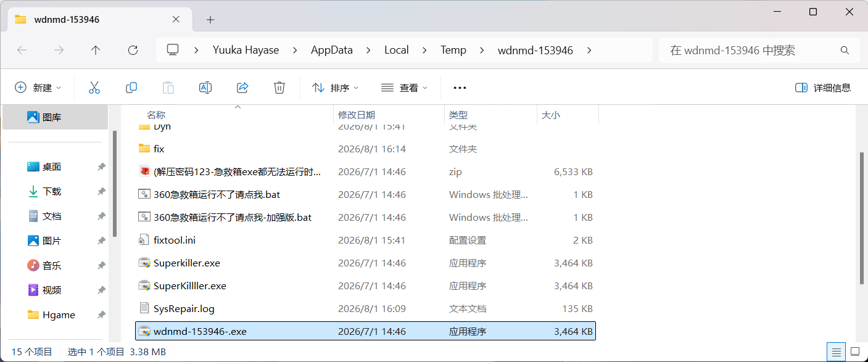Click the search box for wdnmd-153946
Screen dimensions: 868x362
pos(759,50)
